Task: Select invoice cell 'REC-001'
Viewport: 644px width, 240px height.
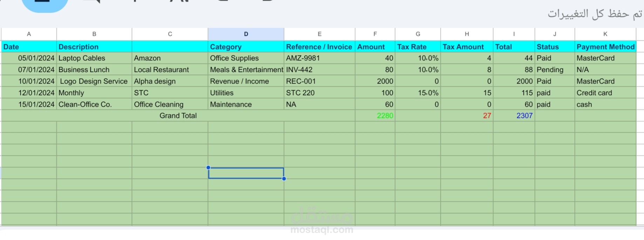Action: click(320, 81)
